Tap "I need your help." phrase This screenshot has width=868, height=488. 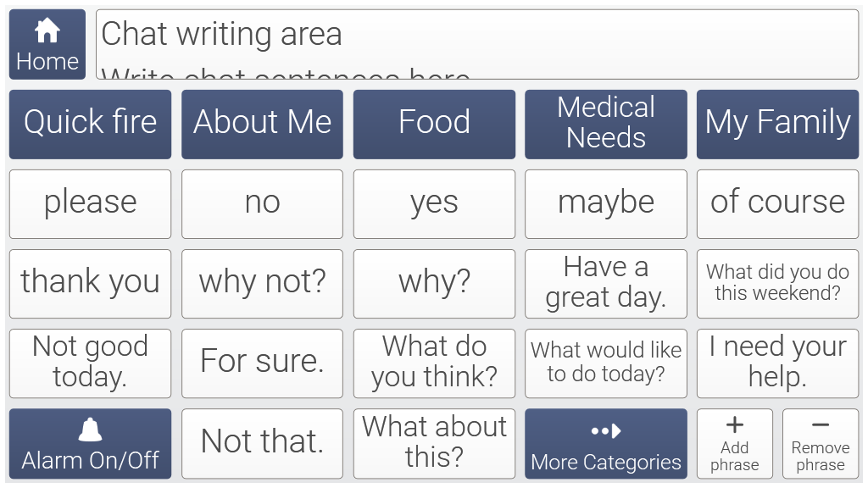point(777,363)
